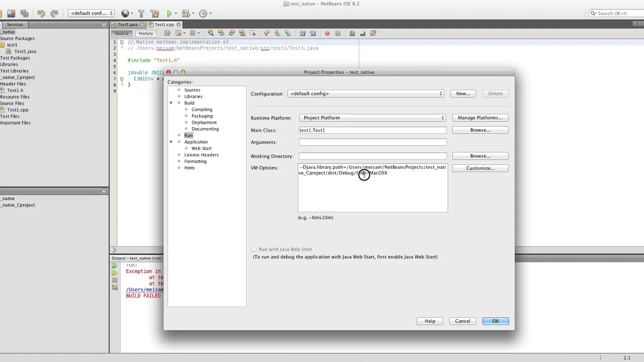Screen dimensions: 644x362
Task: Click the Manage Platforms... button
Action: tap(480, 118)
